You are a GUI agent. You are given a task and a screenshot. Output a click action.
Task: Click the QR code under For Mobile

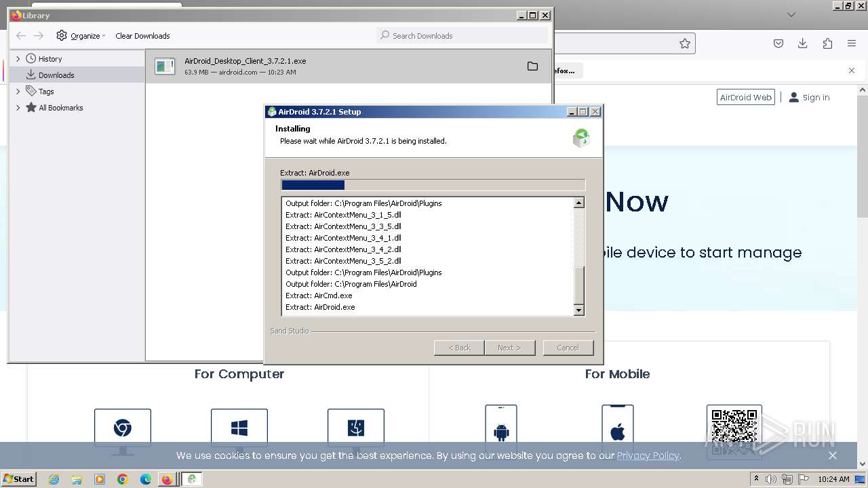734,431
